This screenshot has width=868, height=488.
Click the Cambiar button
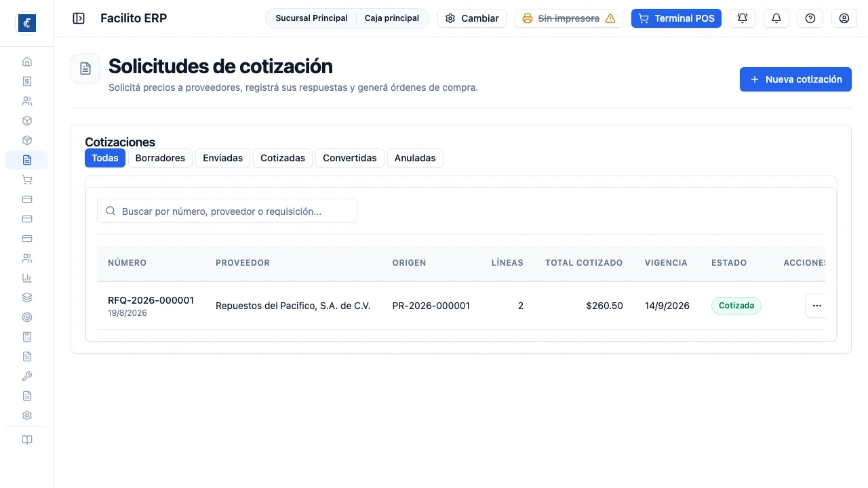coord(472,18)
